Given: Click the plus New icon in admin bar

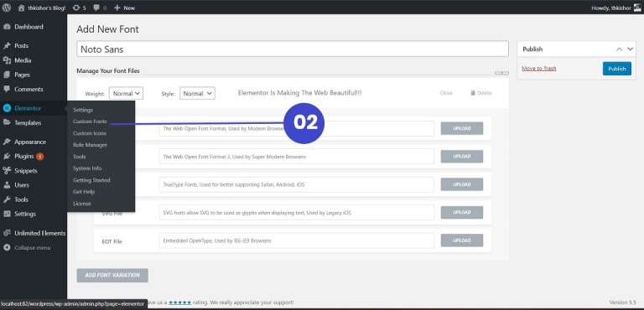Looking at the screenshot, I should coord(117,8).
